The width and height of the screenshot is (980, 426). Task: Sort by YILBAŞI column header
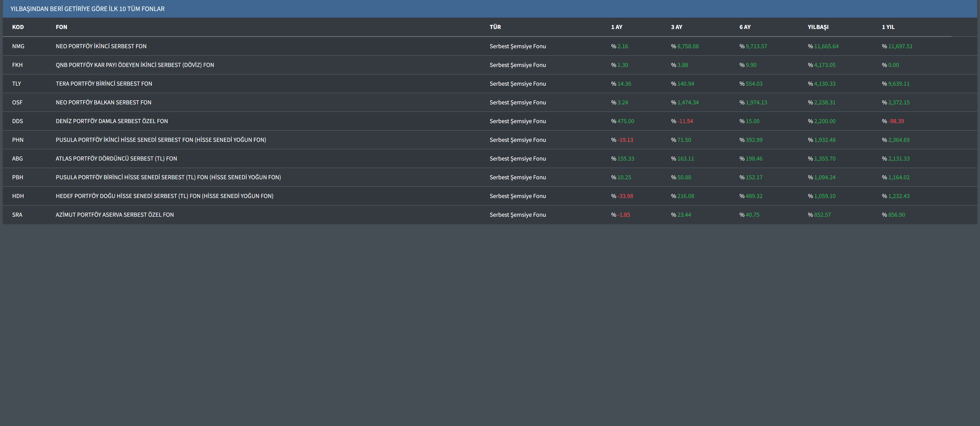[818, 27]
